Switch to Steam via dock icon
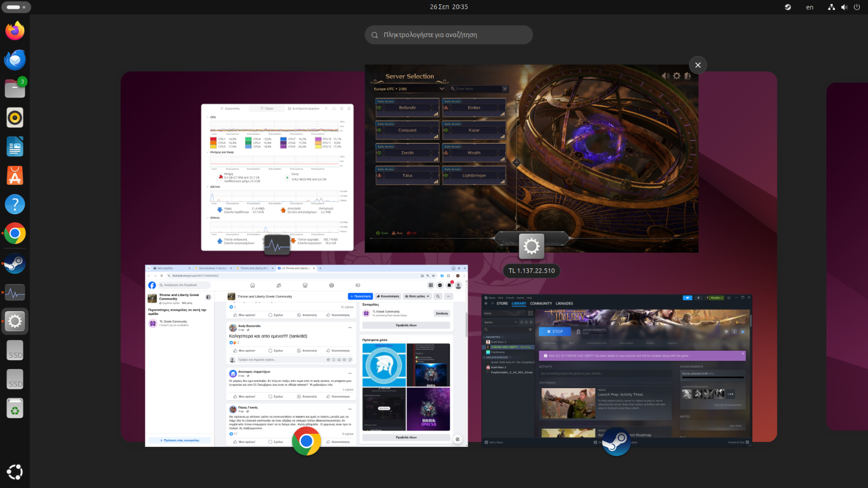This screenshot has height=488, width=868. pyautogui.click(x=15, y=264)
